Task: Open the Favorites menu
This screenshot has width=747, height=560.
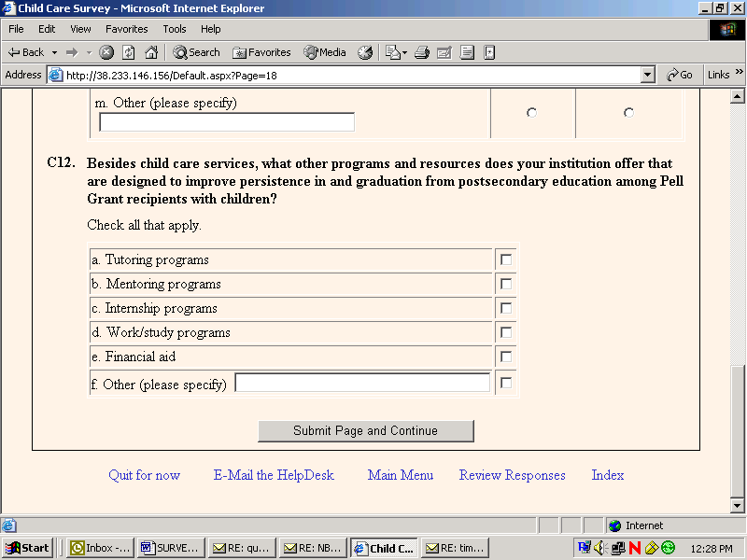Action: 127,29
